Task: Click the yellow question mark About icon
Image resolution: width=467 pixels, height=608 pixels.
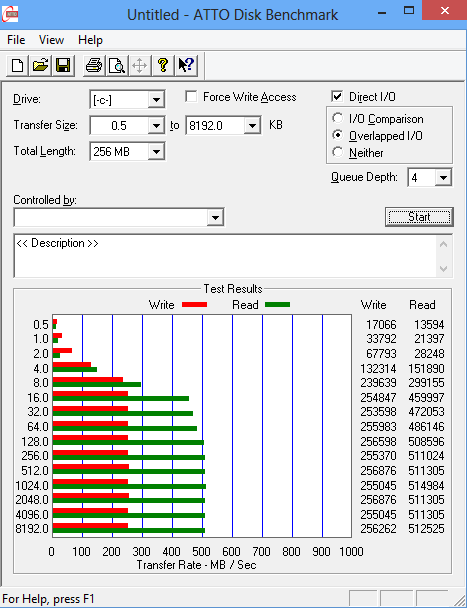Action: (x=163, y=65)
